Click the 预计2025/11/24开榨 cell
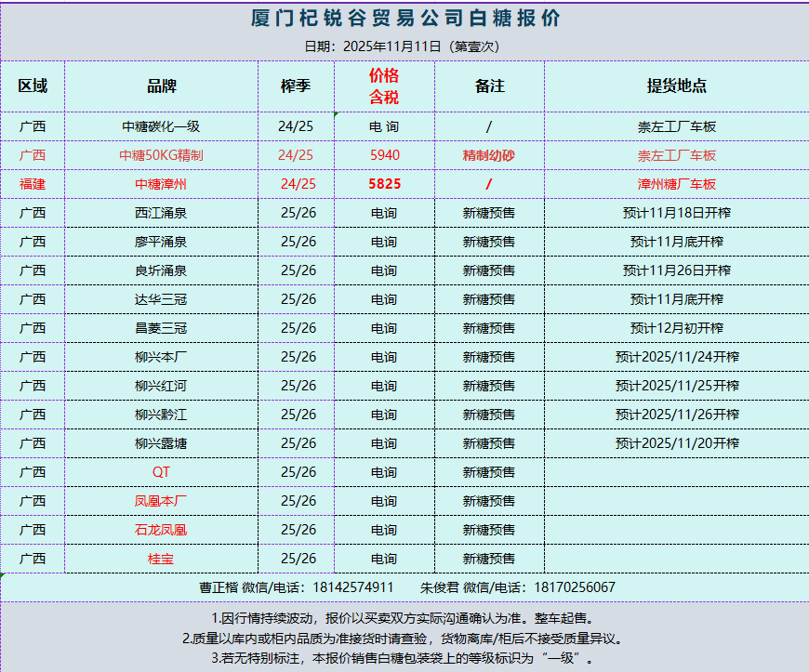This screenshot has height=672, width=809. pos(676,358)
